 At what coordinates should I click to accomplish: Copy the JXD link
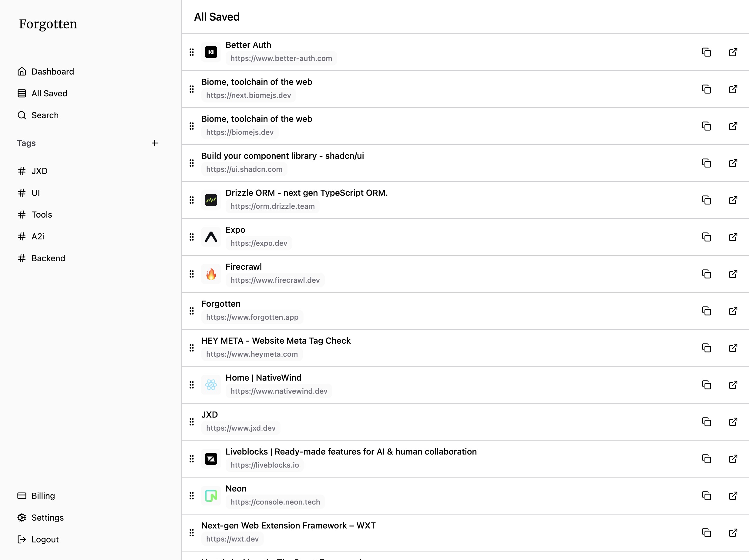706,422
